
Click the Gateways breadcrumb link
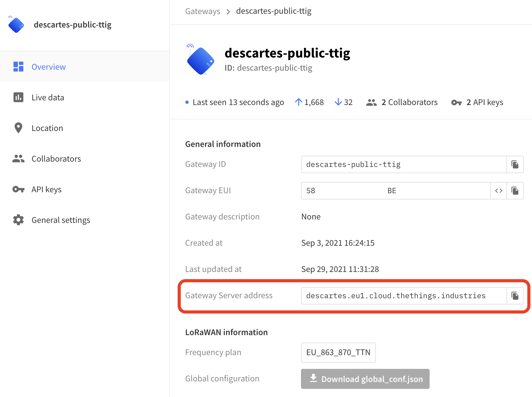coord(203,11)
